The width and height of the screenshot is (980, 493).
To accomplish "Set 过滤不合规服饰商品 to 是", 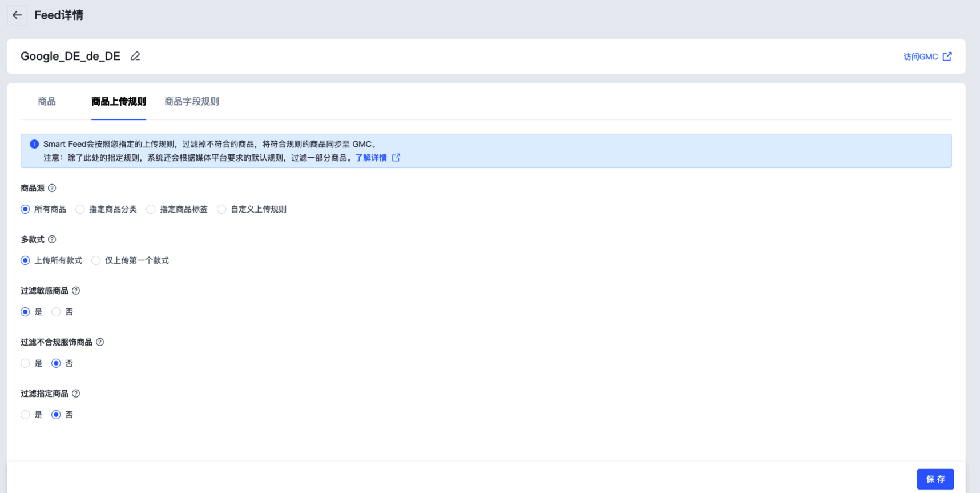I will pyautogui.click(x=26, y=363).
